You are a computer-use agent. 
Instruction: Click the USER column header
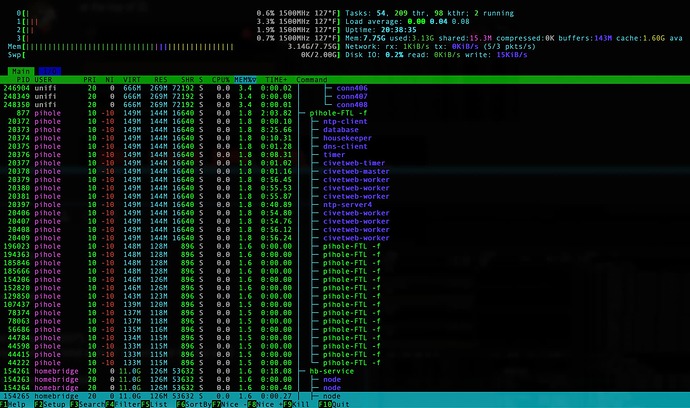pyautogui.click(x=43, y=80)
